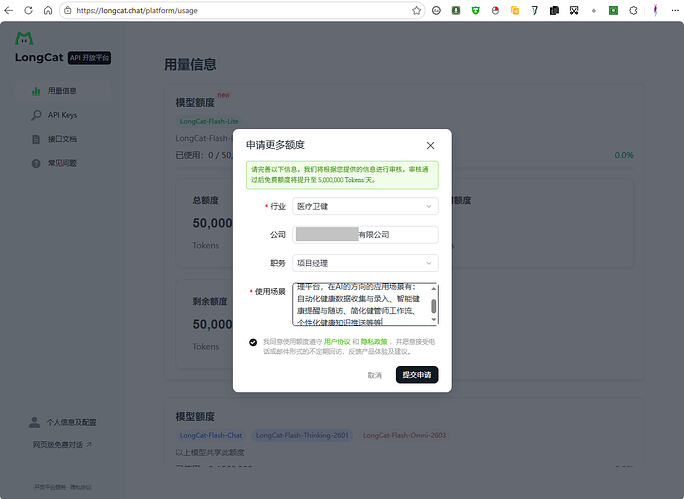Toggle the user agreement consent checkbox
This screenshot has width=684, height=499.
coord(253,342)
